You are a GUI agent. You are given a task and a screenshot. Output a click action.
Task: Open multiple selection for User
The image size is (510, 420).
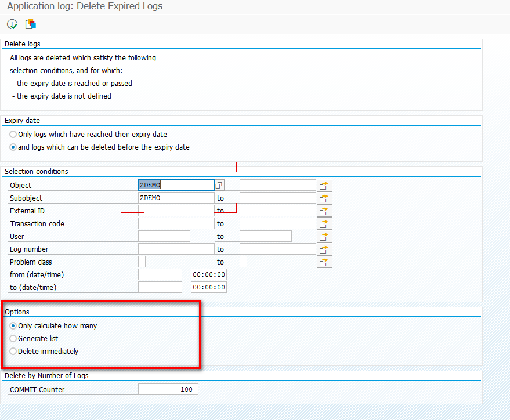point(324,236)
